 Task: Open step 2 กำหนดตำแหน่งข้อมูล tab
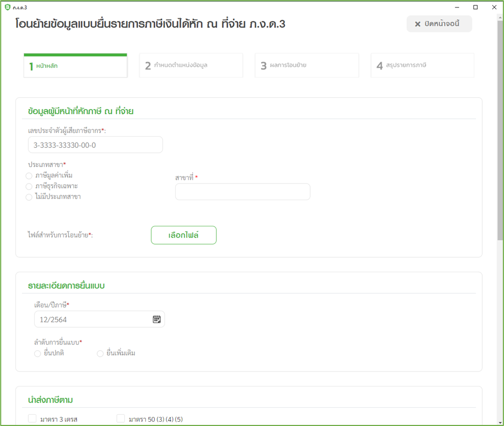[191, 66]
